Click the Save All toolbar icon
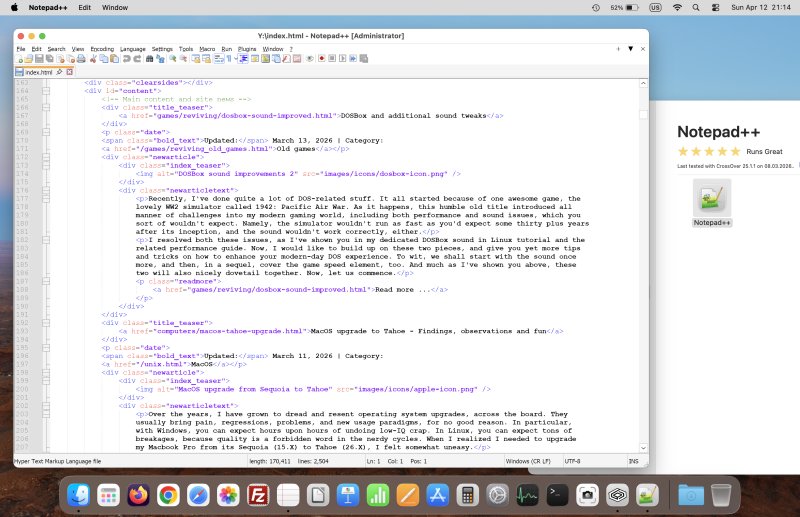This screenshot has width=800, height=517. point(49,59)
